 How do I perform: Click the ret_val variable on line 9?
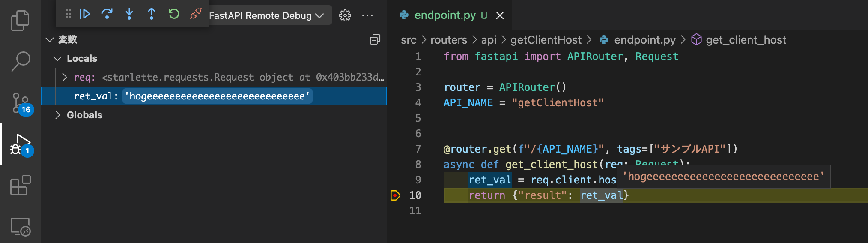[x=490, y=180]
